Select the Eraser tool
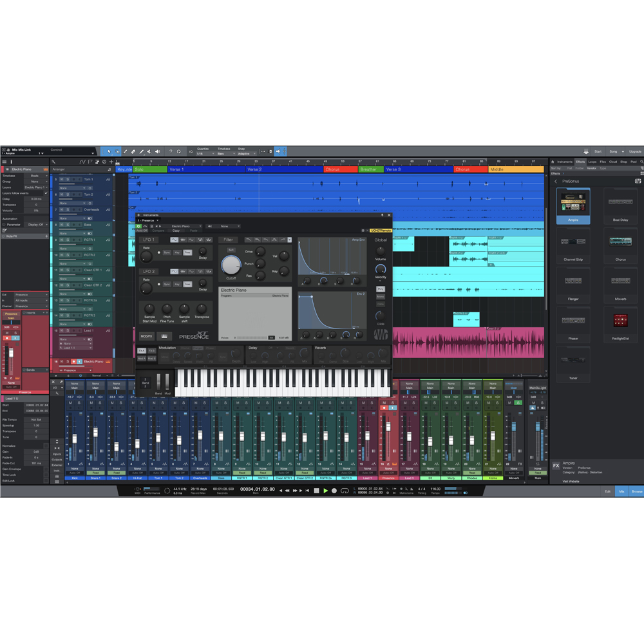The height and width of the screenshot is (644, 644). point(133,151)
